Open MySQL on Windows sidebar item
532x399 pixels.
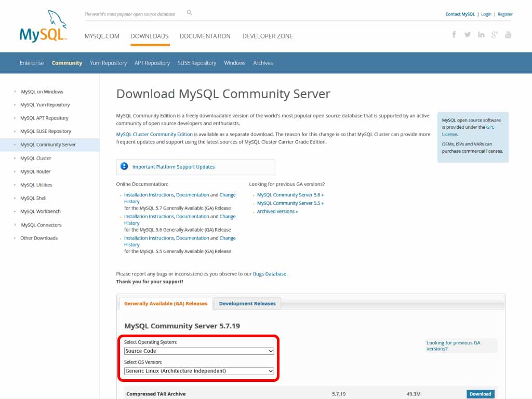[42, 91]
